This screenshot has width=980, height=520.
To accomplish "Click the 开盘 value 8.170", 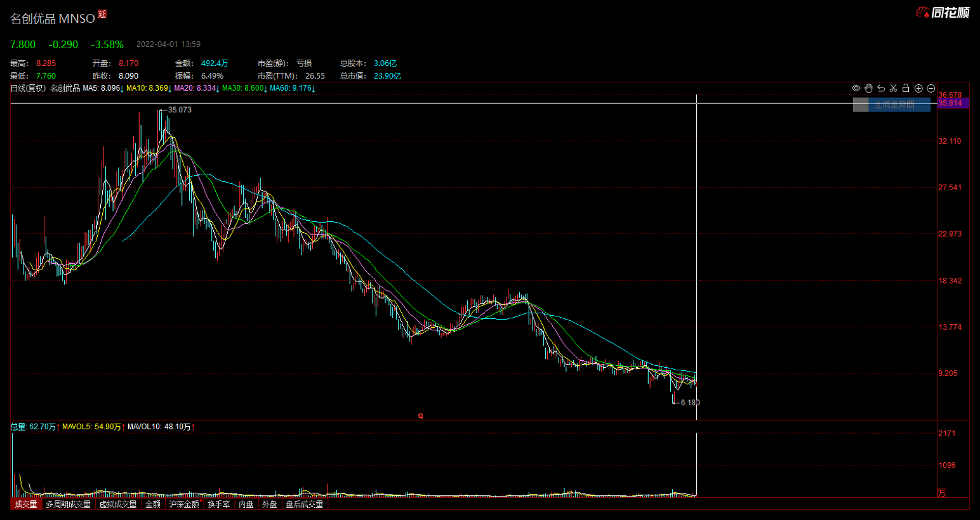I will click(129, 63).
